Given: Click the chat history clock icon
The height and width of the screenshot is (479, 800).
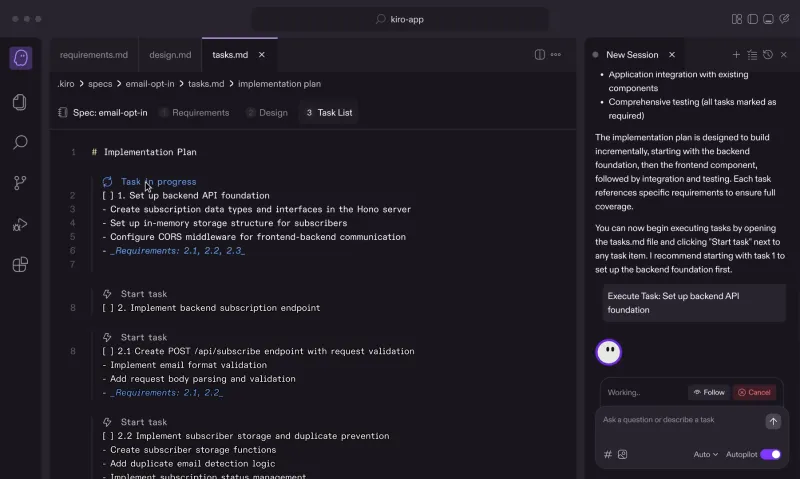Looking at the screenshot, I should [767, 55].
